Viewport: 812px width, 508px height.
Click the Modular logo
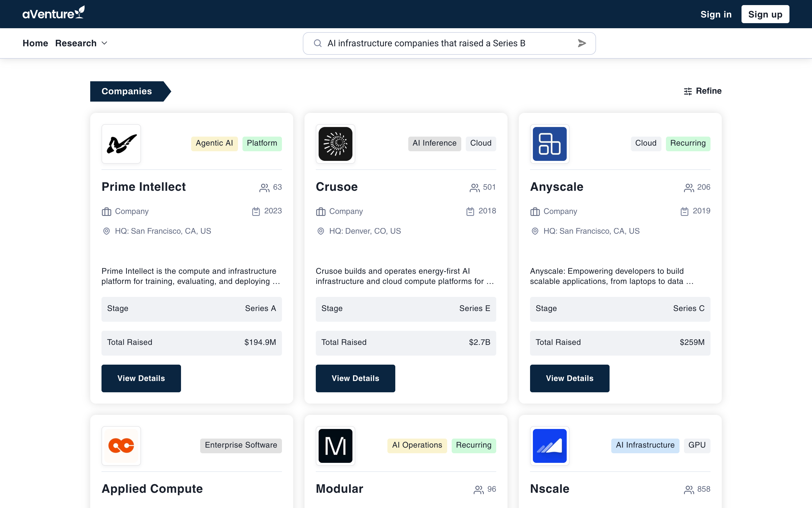335,446
